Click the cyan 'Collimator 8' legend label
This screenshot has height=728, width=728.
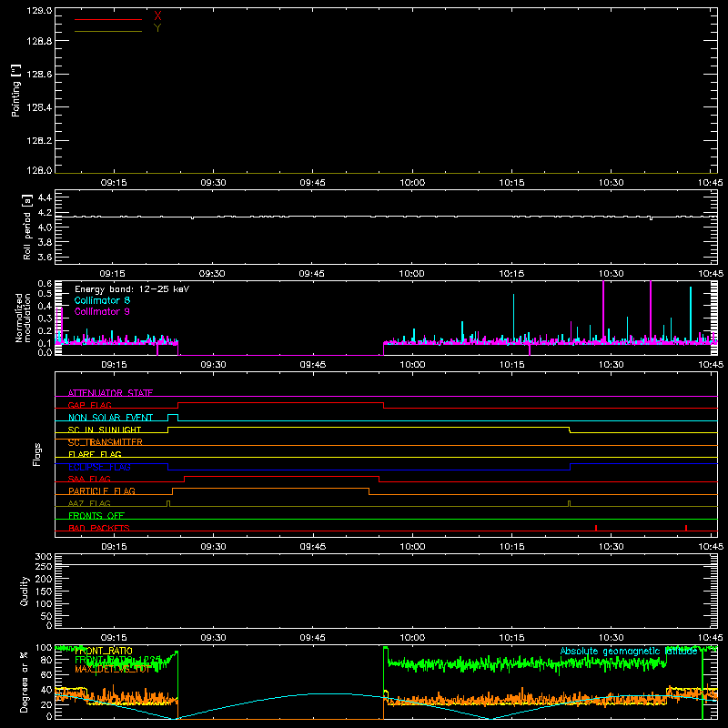coord(102,300)
